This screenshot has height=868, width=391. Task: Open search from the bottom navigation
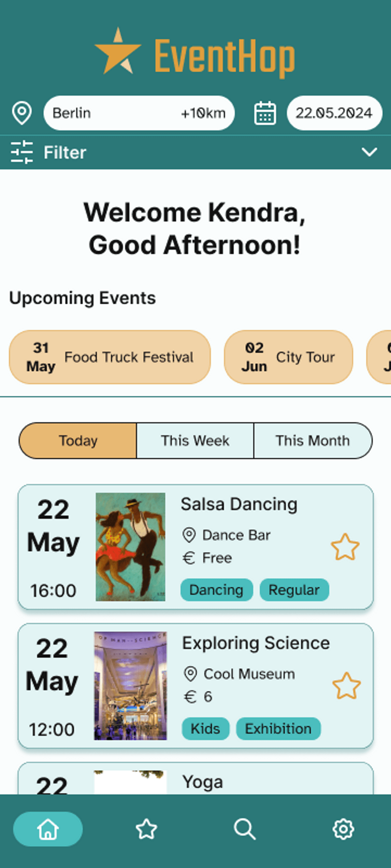click(245, 829)
